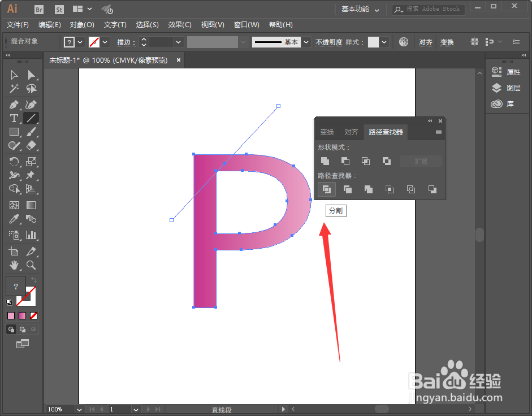Select the Line Segment tool
This screenshot has height=416, width=532.
(31, 118)
